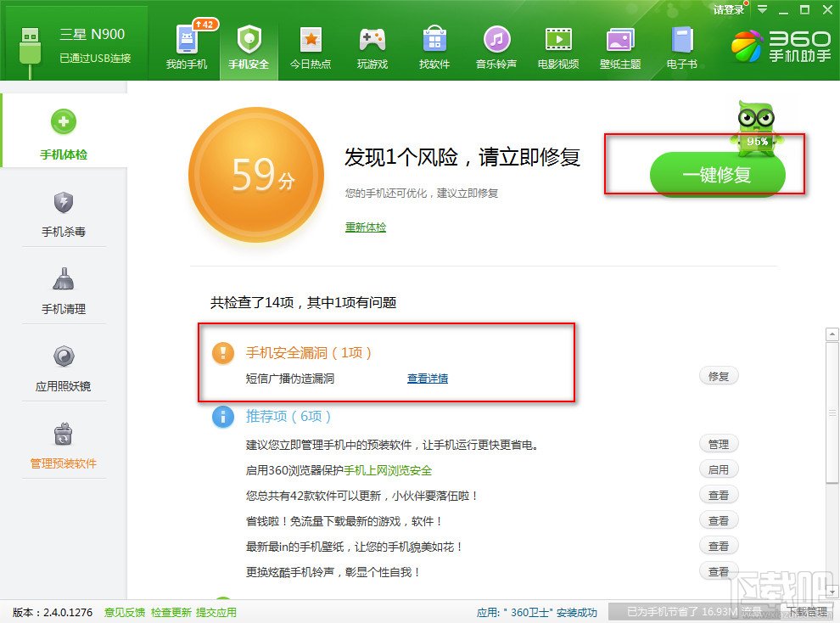Open 手机清理 phone cleanup
Screen dimensions: 840x623
(x=64, y=289)
